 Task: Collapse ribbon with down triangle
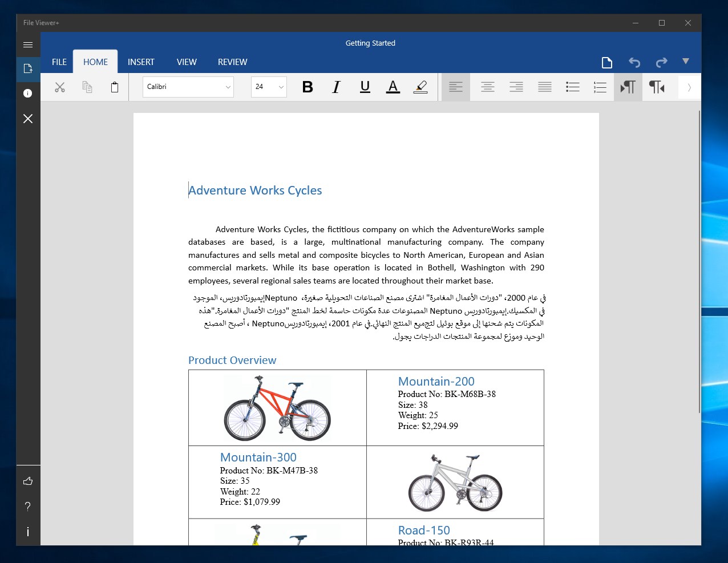(x=686, y=61)
